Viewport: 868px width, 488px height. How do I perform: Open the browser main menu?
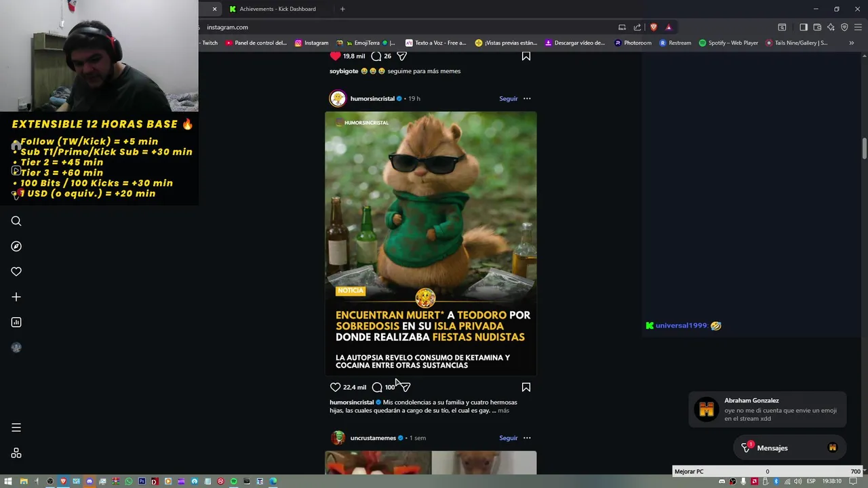(859, 27)
